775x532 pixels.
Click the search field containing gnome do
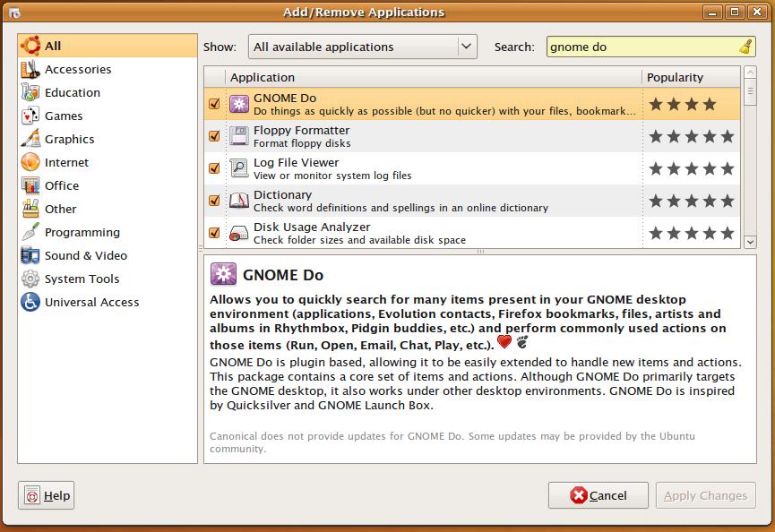point(641,47)
